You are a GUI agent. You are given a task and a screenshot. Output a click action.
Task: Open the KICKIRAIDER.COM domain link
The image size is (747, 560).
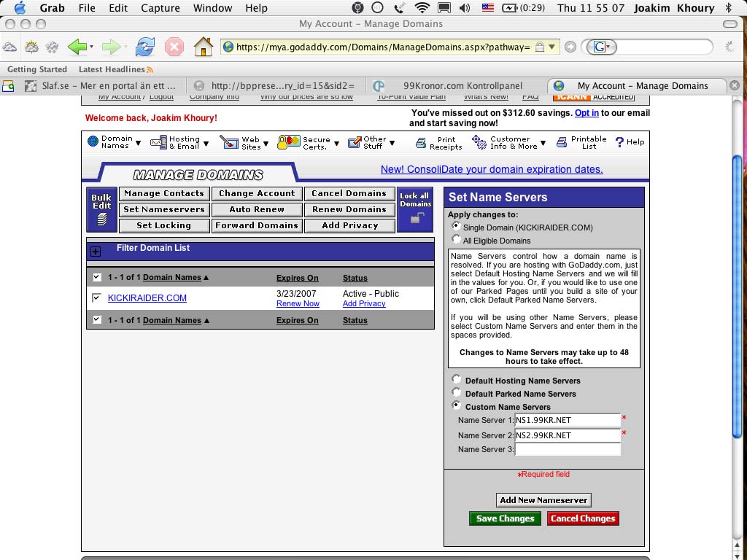pos(147,298)
